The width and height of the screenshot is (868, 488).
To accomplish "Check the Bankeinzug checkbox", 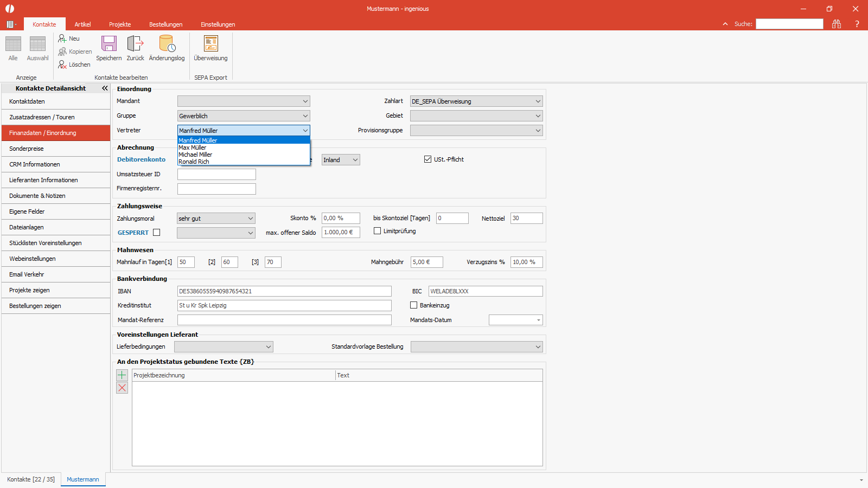I will pyautogui.click(x=413, y=305).
